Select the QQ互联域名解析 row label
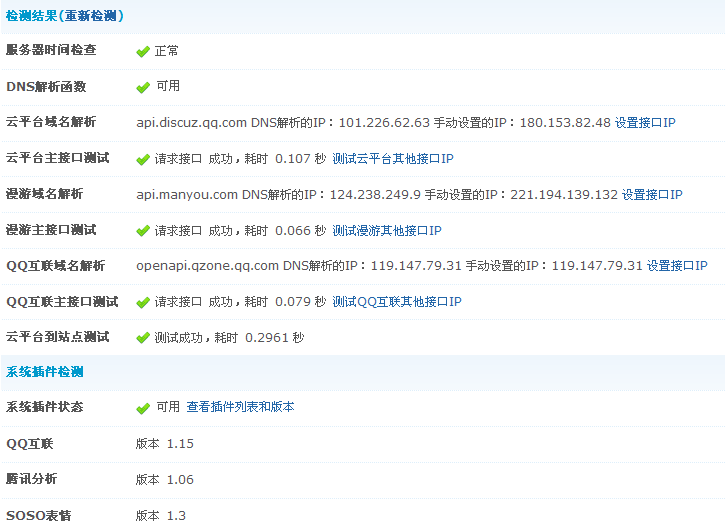 pyautogui.click(x=56, y=266)
